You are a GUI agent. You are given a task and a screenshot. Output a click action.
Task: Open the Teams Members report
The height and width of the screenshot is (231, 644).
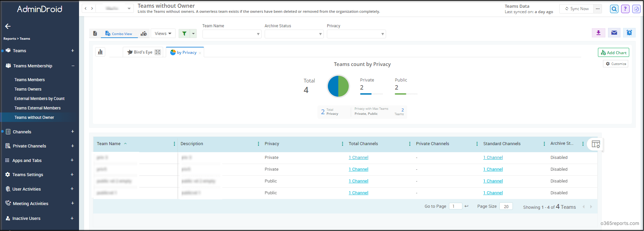[x=30, y=80]
